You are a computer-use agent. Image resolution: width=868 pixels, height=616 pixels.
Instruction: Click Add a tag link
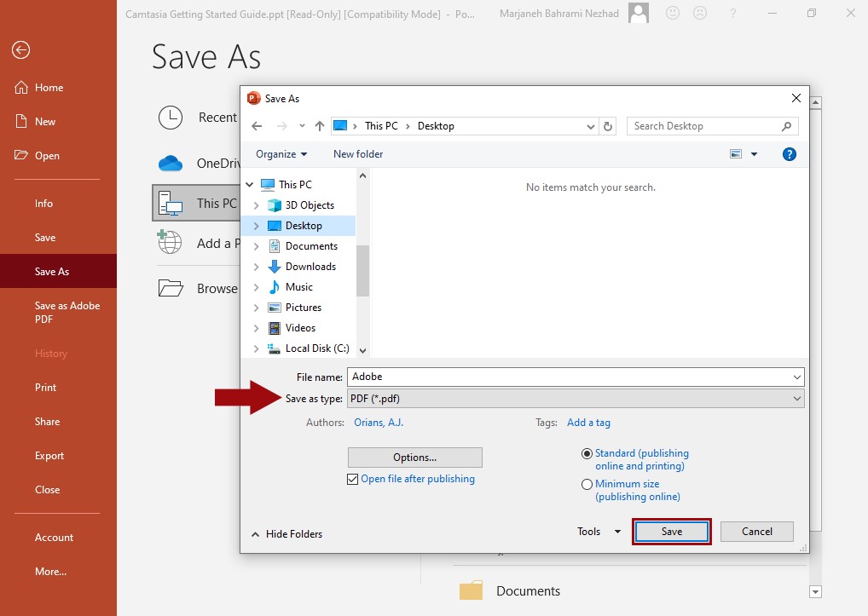click(x=588, y=423)
